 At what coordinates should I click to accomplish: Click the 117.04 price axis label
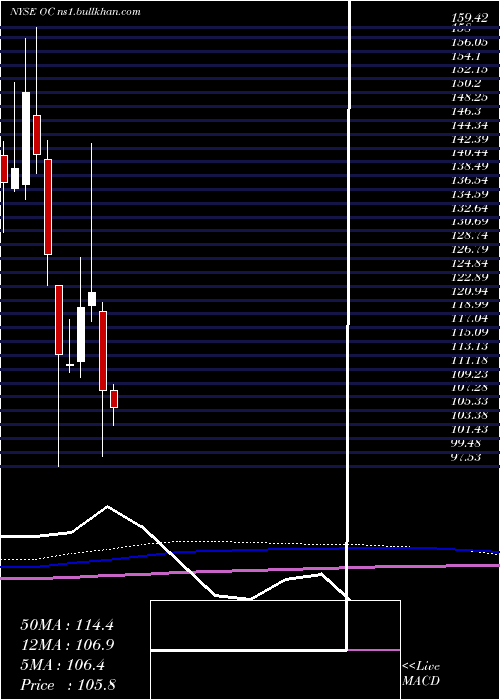(x=468, y=318)
